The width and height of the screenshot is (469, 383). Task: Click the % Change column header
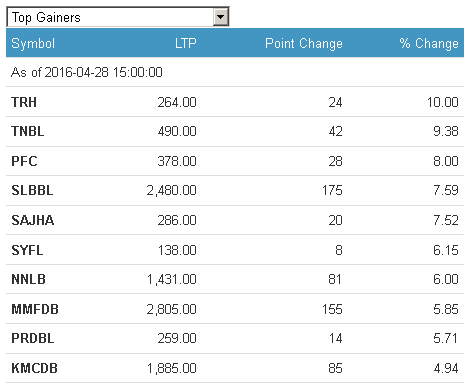tap(429, 43)
